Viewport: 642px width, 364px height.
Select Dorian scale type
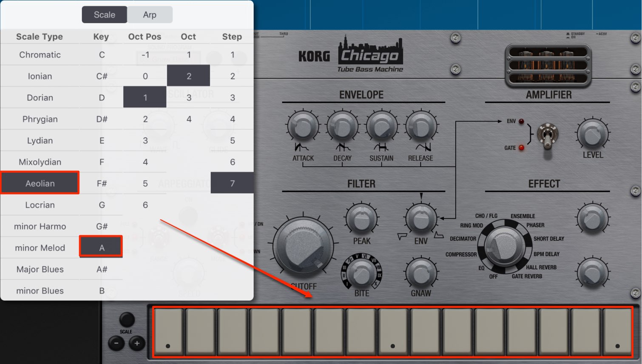coord(40,97)
